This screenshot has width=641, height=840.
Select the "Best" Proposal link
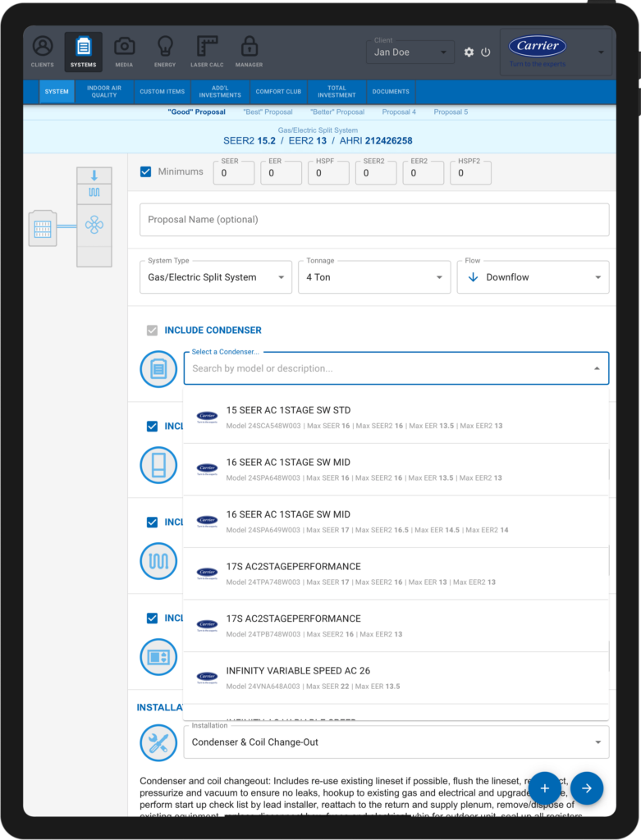click(x=268, y=112)
